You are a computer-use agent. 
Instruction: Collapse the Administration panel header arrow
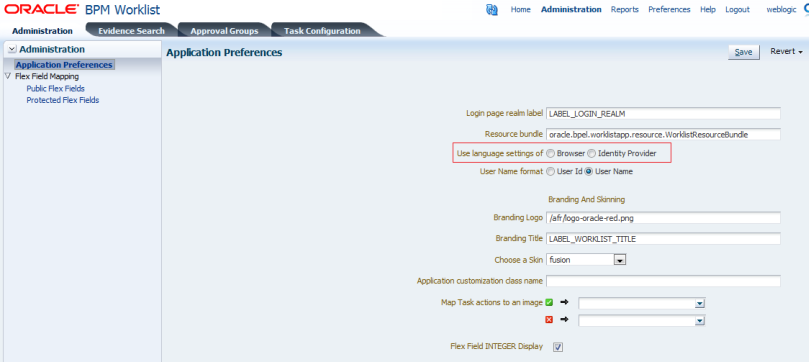(x=12, y=50)
